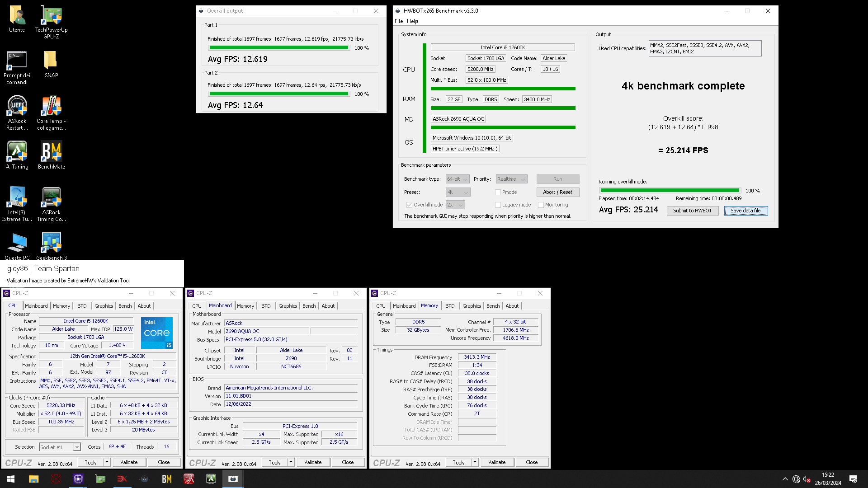Open the Overkill 2x multiplier dropdown
This screenshot has height=488, width=868.
click(455, 205)
